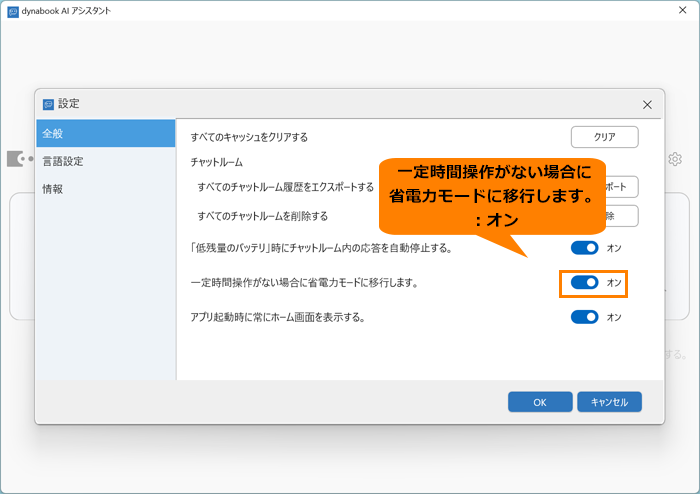Screen dimensions: 700x494
Task: Click the 設定 dialog title icon
Action: (x=48, y=104)
